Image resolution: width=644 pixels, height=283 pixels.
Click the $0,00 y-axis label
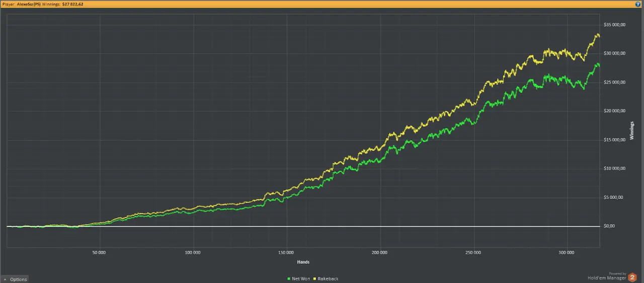click(609, 226)
